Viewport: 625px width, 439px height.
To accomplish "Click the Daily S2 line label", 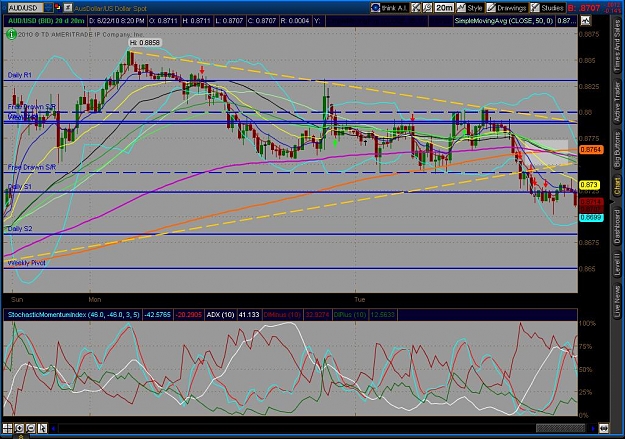I will click(20, 229).
